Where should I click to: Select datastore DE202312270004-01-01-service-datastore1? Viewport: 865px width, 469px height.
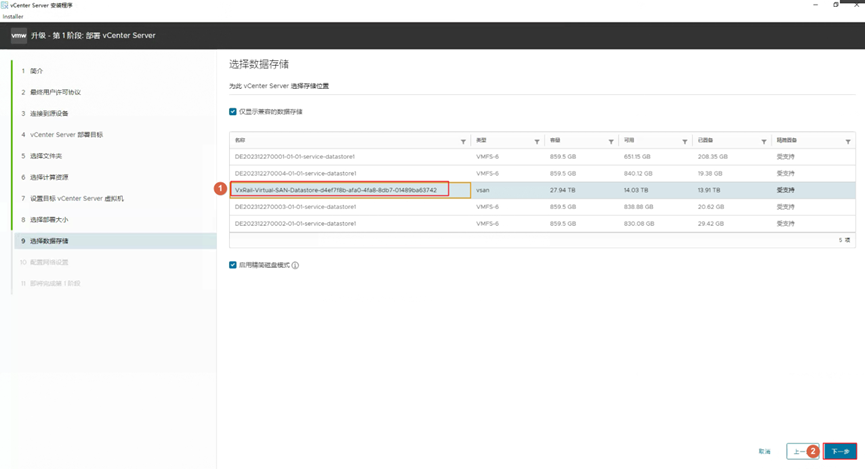[x=295, y=173]
